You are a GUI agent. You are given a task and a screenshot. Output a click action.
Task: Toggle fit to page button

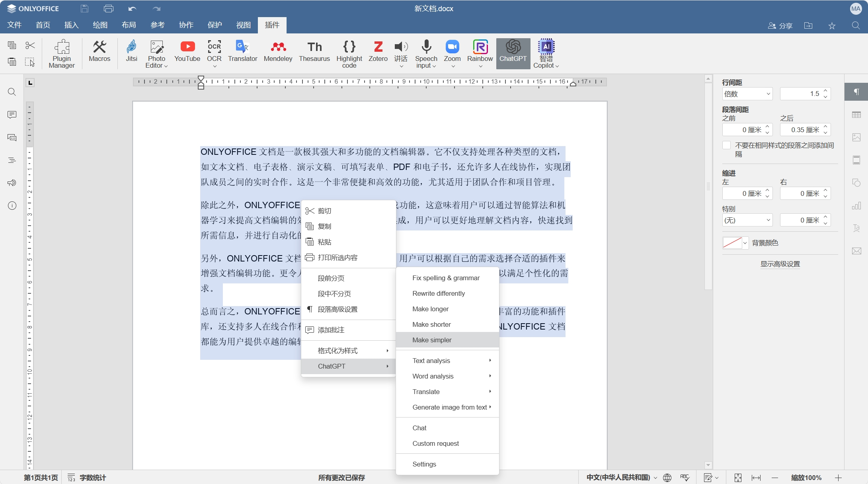(738, 478)
